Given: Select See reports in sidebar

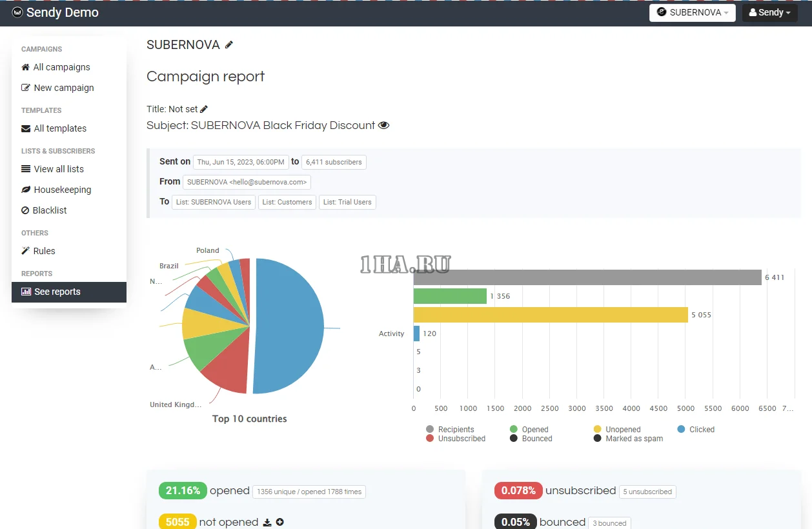Looking at the screenshot, I should [x=57, y=292].
